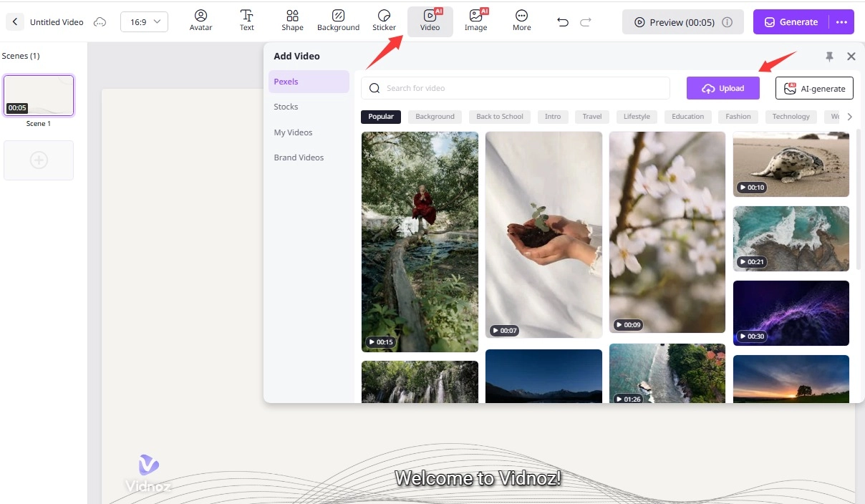Viewport: 865px width, 504px height.
Task: Add a new scene with the plus button
Action: (x=39, y=160)
